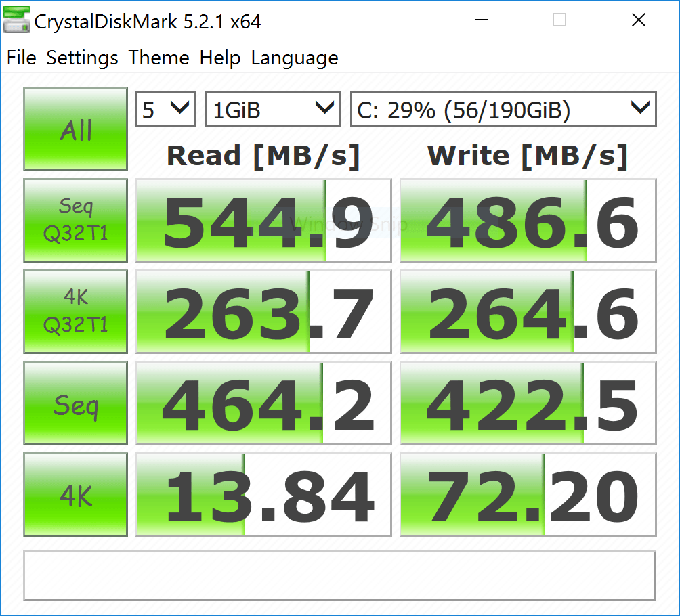Click the Read [MB/s] column header

click(x=263, y=156)
